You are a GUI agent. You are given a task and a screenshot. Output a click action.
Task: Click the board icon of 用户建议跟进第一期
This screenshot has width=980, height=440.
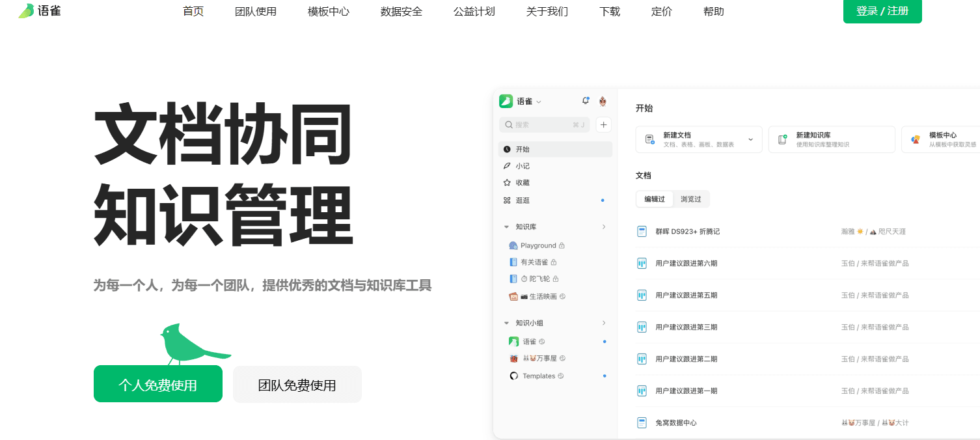[x=642, y=391]
